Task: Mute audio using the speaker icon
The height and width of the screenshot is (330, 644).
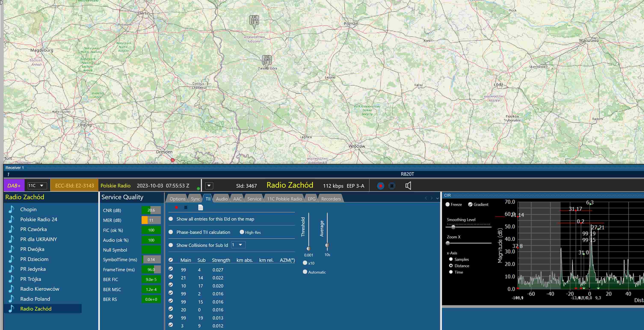Action: [408, 186]
